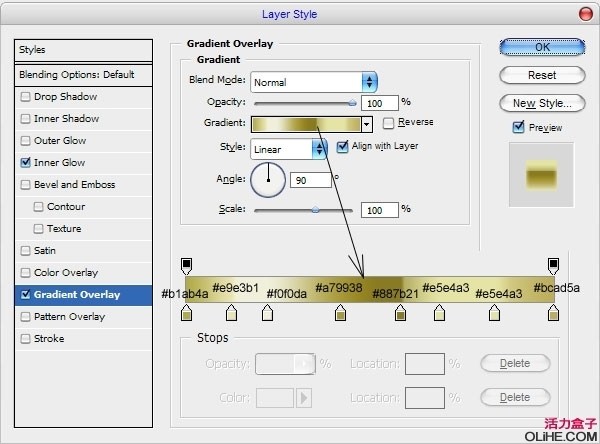Enable the Drop Shadow style checkbox
The height and width of the screenshot is (444, 600).
click(25, 97)
